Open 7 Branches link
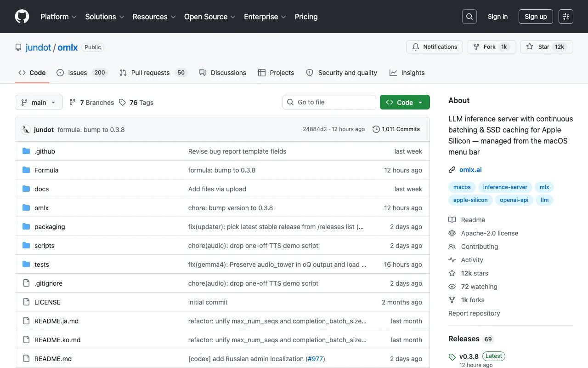 pyautogui.click(x=91, y=103)
